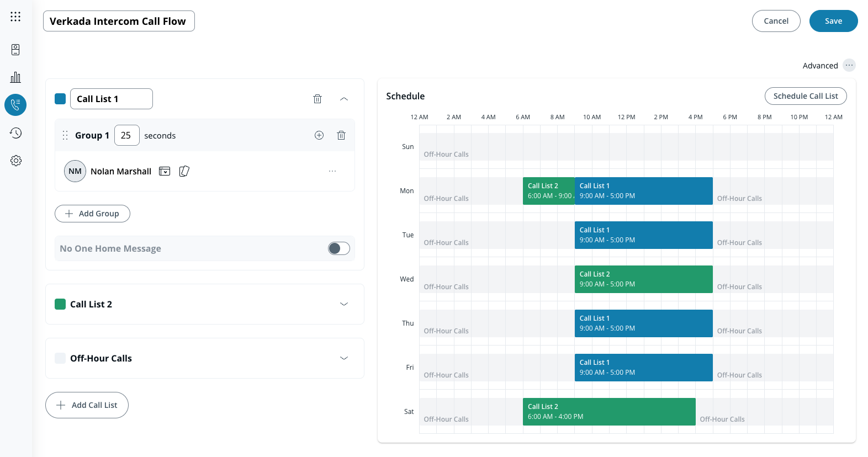The height and width of the screenshot is (457, 868).
Task: Open the analytics bar chart icon
Action: 15,77
